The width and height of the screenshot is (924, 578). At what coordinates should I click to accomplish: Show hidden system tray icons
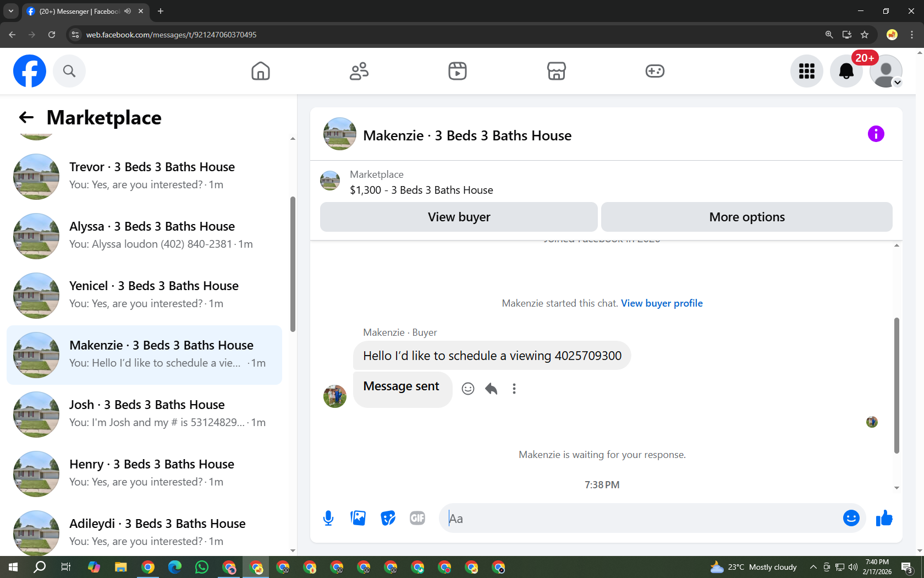pos(813,567)
